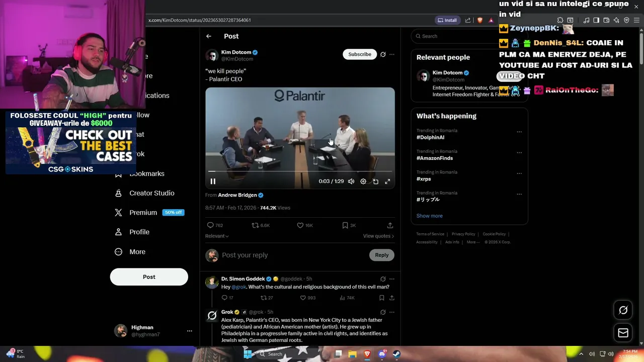
Task: Open options for #xrps trend
Action: 519,174
